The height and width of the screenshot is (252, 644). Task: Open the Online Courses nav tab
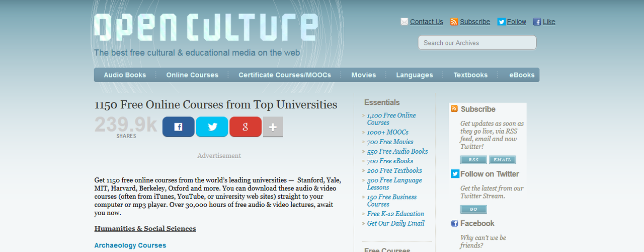(x=192, y=75)
